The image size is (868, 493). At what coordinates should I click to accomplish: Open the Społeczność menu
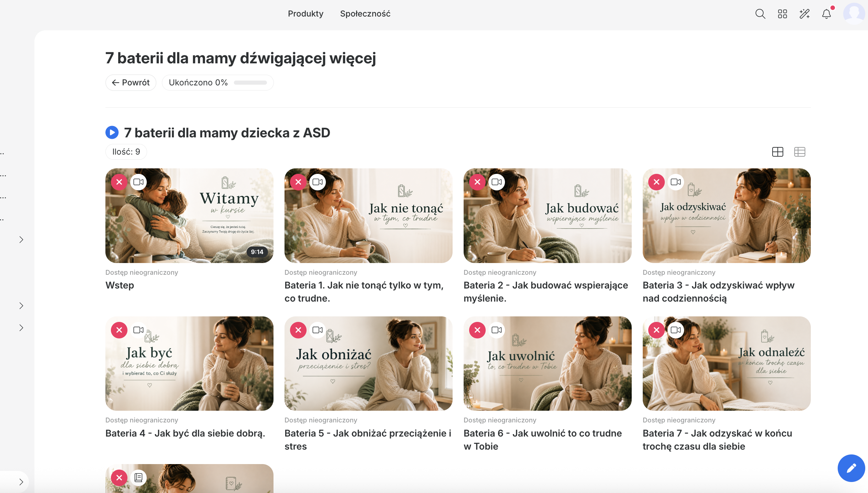point(365,14)
